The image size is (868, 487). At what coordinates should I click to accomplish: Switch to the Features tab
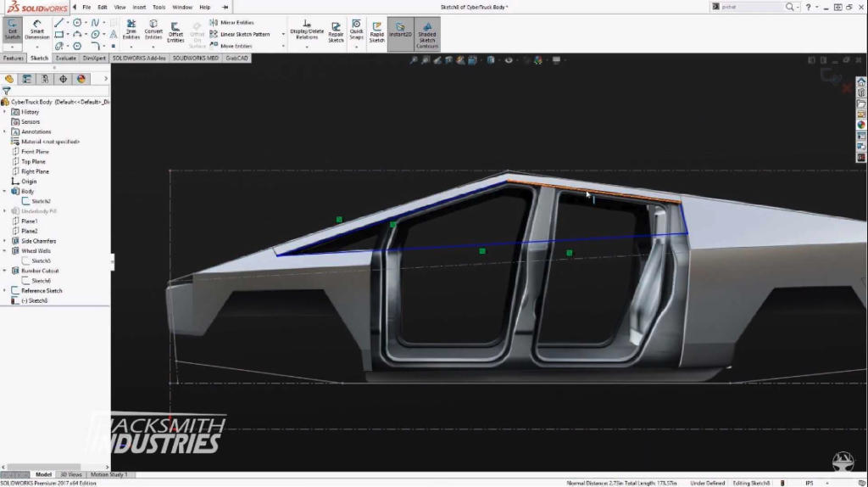[x=14, y=58]
